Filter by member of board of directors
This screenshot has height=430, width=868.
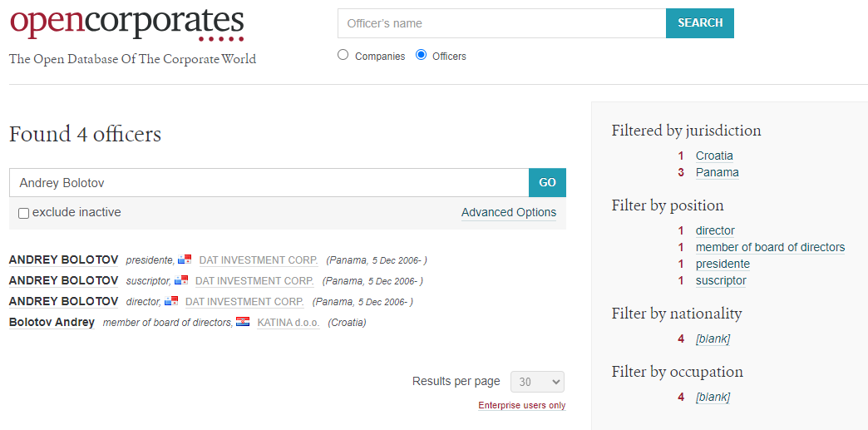click(770, 247)
